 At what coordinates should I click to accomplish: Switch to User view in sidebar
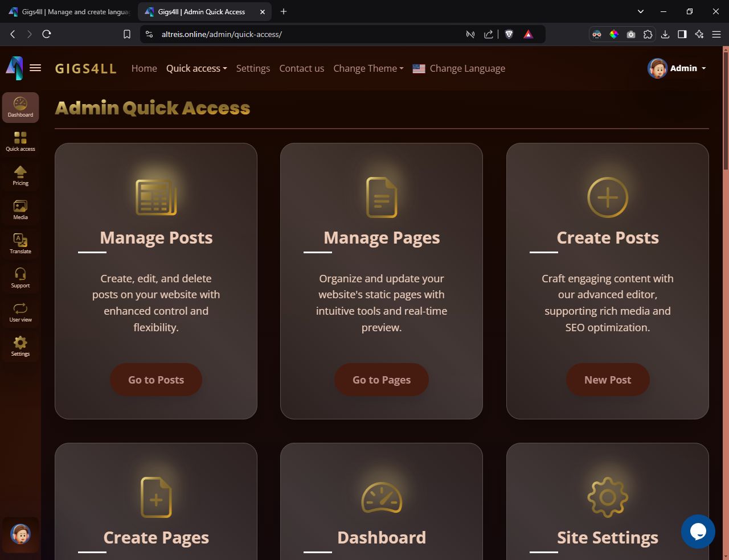pos(21,312)
